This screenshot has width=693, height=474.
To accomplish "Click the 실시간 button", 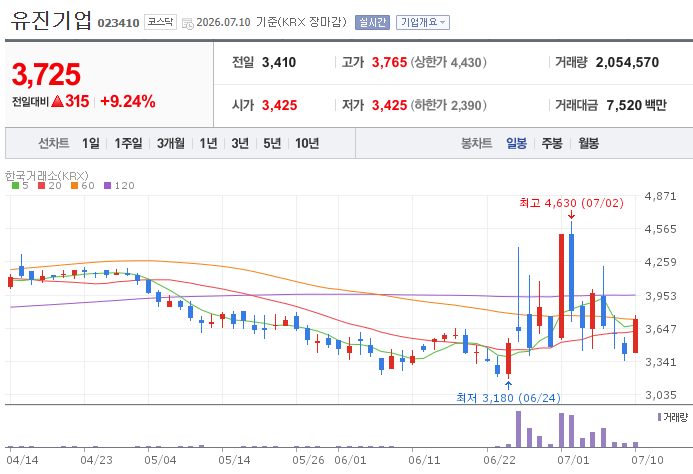I will [x=372, y=22].
